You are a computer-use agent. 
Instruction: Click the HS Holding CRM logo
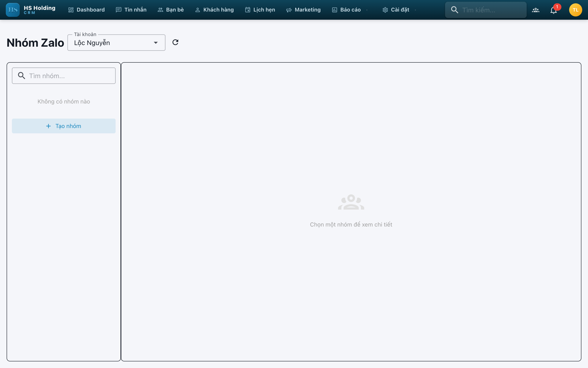(x=31, y=10)
